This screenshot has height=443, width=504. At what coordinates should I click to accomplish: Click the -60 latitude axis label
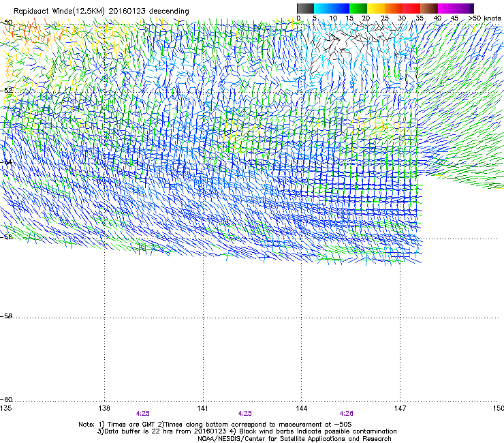(6, 400)
